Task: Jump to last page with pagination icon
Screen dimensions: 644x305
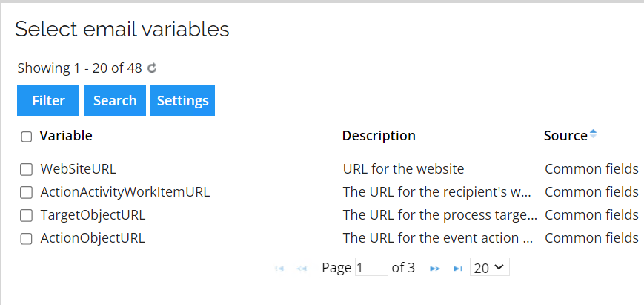Action: 457,269
